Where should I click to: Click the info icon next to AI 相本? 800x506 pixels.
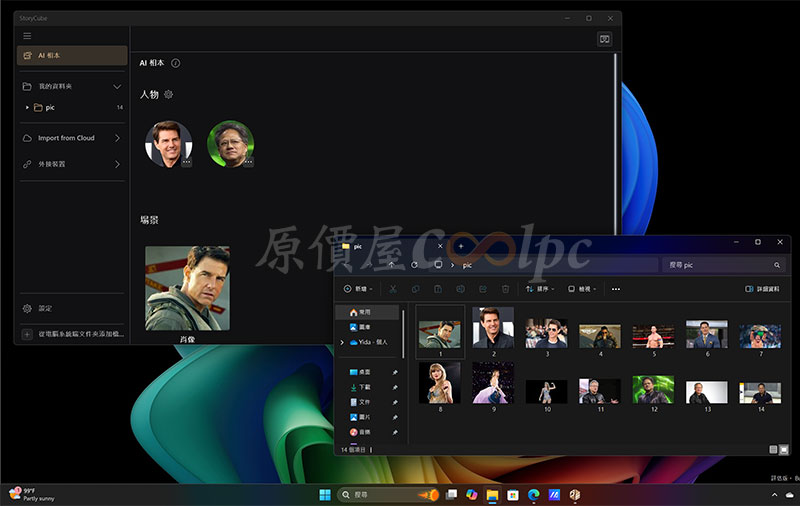[176, 63]
